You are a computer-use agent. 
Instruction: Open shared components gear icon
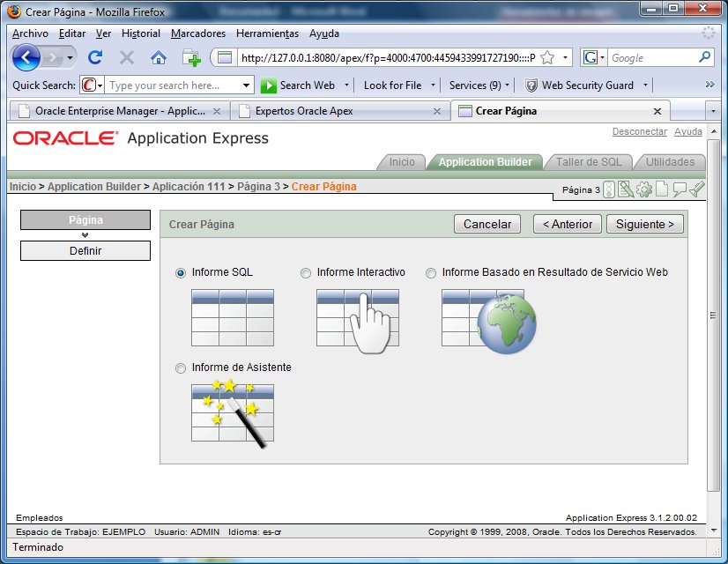click(x=644, y=189)
